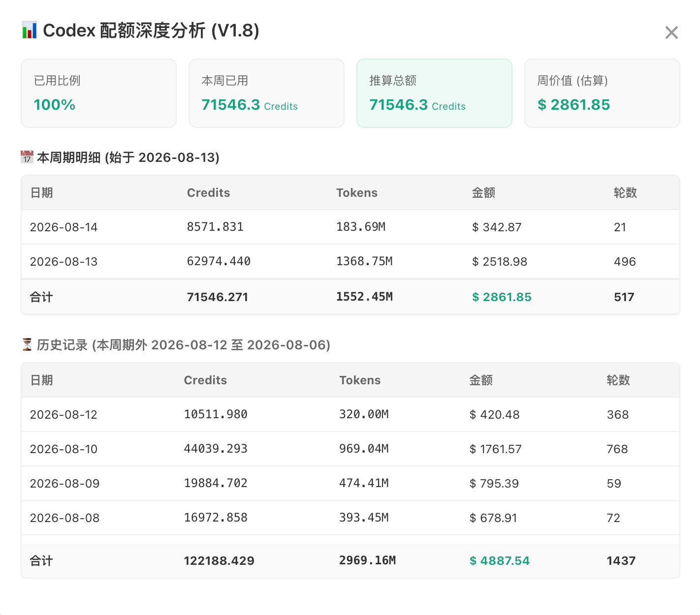
Task: Click history total tokens 2969.16M
Action: tap(367, 560)
